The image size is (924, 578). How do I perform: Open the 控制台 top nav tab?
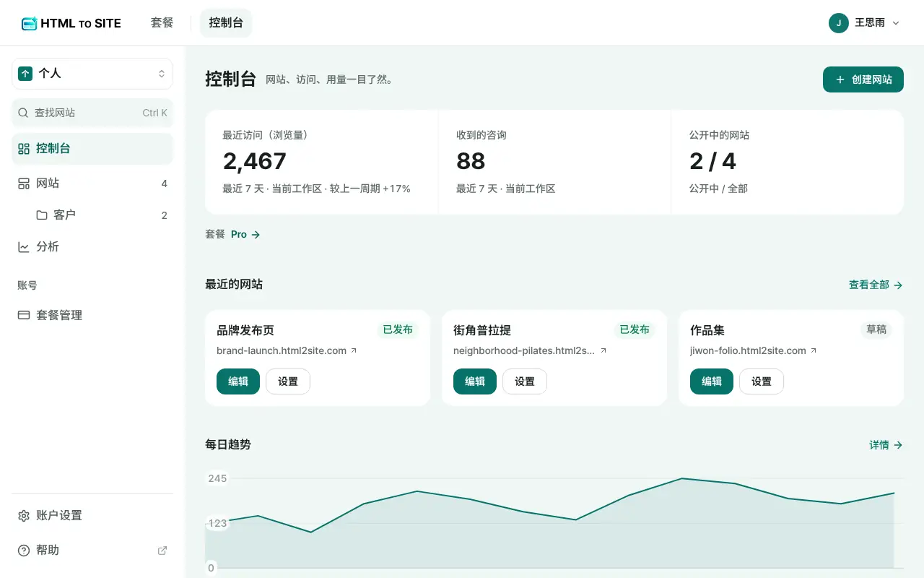click(x=226, y=22)
